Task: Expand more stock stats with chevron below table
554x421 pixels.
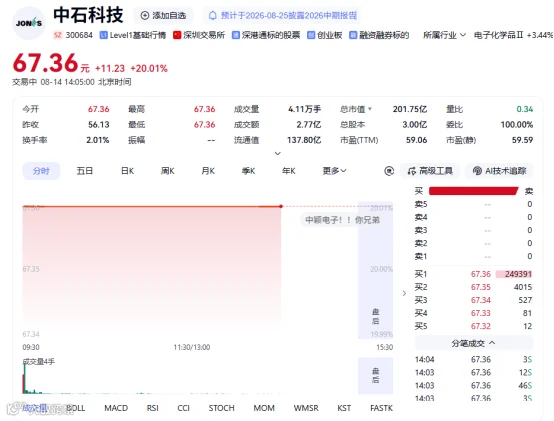Action: pos(278,153)
